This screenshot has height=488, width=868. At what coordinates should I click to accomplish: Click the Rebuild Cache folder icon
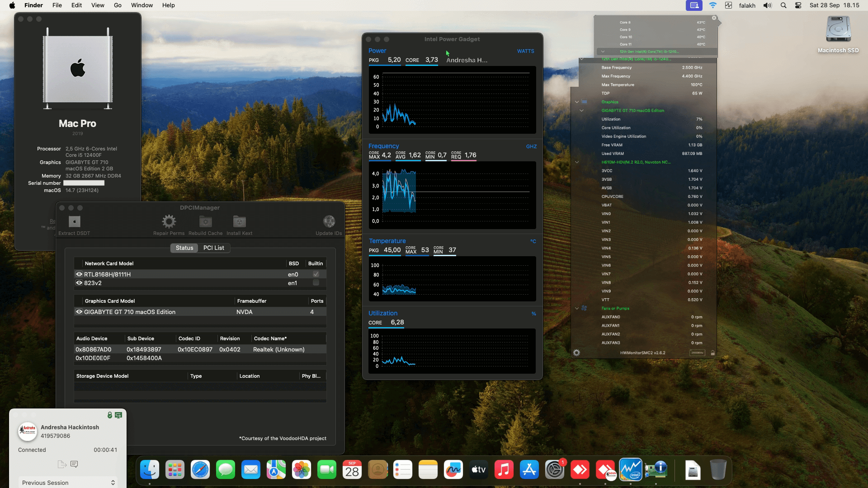(205, 221)
